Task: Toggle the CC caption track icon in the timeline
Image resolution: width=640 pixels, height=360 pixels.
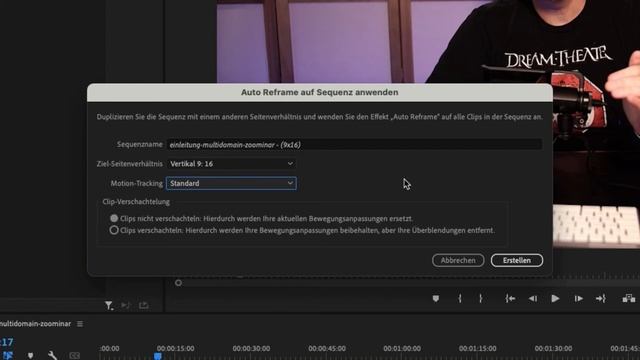Action: point(75,356)
